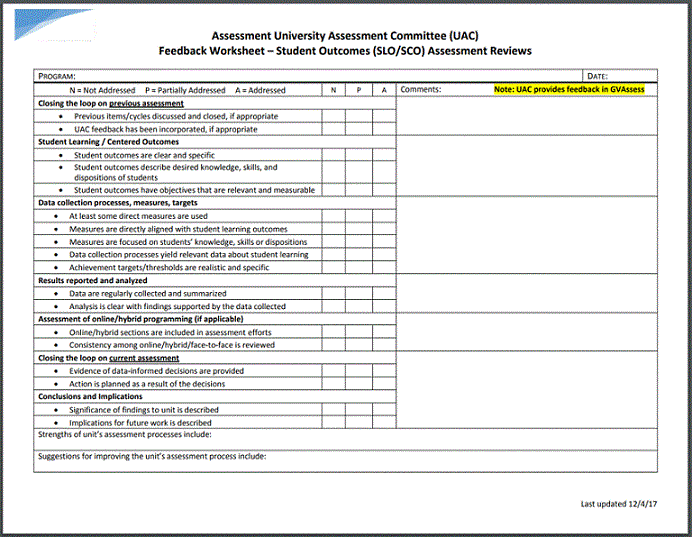692x537 pixels.
Task: Click the Comments label in header row
Action: tap(421, 90)
